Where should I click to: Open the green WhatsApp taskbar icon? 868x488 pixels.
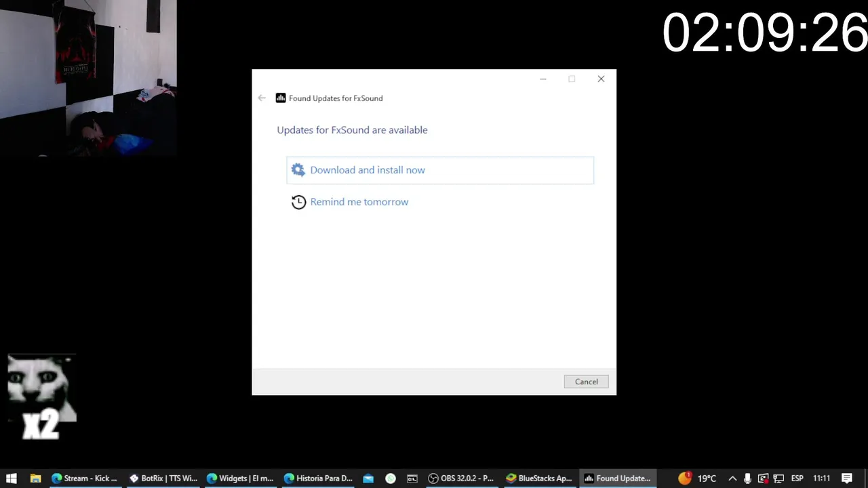tap(391, 479)
